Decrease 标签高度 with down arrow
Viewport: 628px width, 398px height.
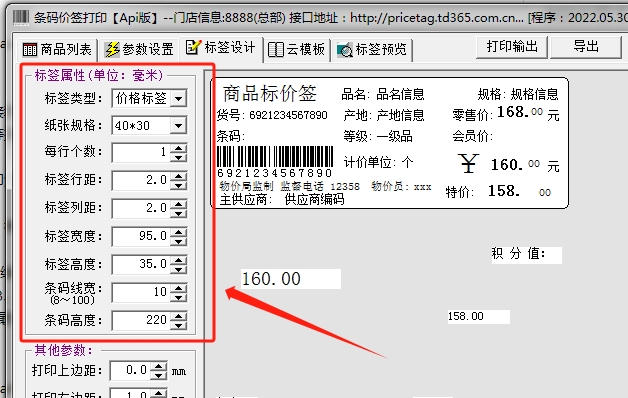point(179,269)
